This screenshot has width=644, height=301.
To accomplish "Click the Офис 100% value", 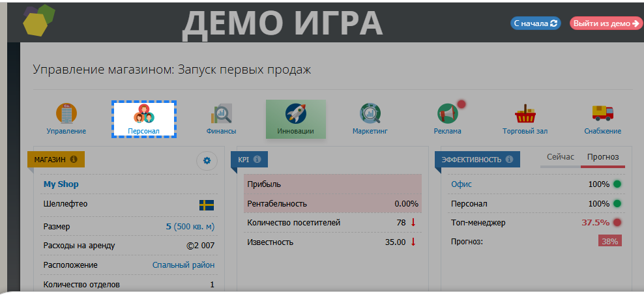I will [599, 184].
